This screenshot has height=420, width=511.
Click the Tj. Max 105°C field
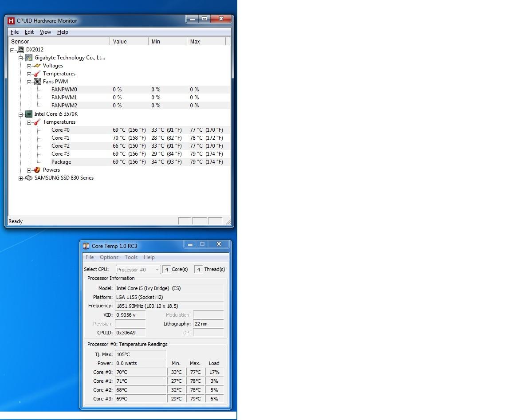coord(141,354)
